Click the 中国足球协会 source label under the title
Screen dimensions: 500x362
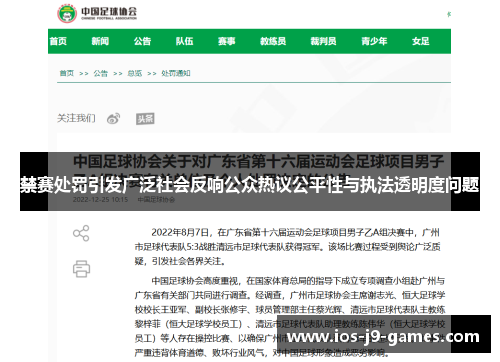156,200
